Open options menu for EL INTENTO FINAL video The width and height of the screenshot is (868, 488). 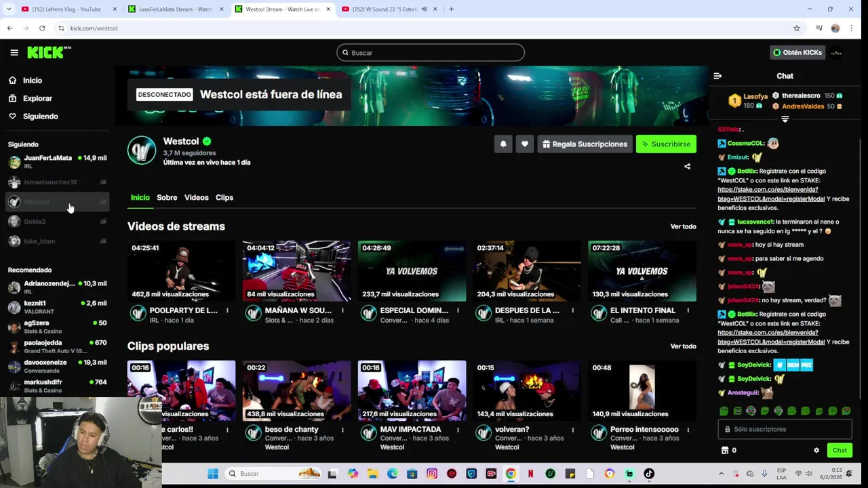point(688,310)
